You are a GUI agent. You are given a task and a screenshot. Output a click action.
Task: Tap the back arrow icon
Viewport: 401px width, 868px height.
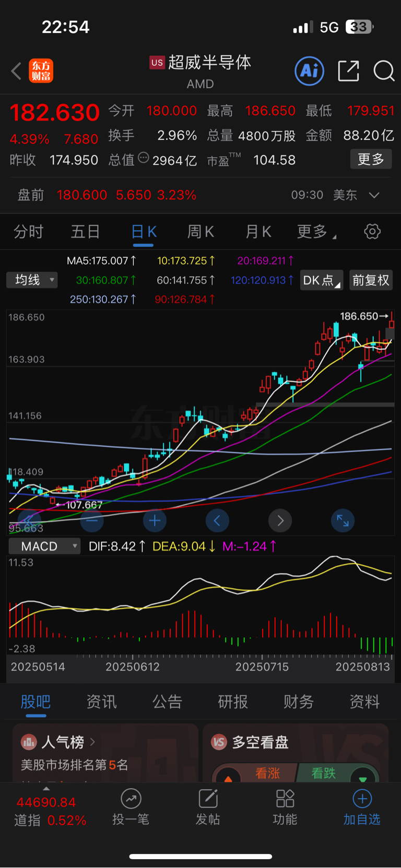click(x=16, y=71)
